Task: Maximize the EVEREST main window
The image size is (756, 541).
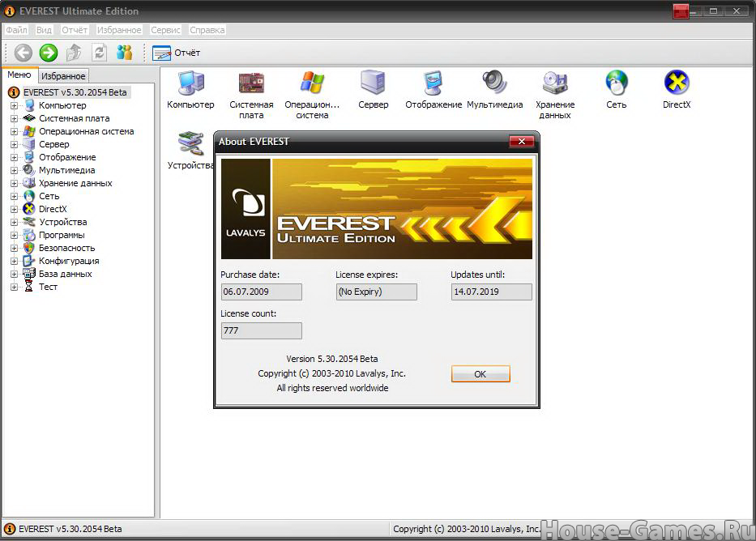Action: point(713,11)
